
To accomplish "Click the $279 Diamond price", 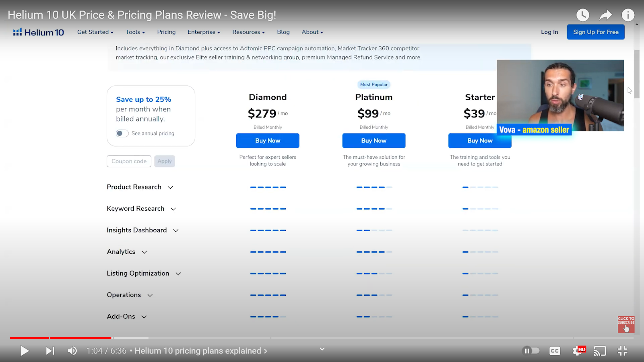I will 262,114.
